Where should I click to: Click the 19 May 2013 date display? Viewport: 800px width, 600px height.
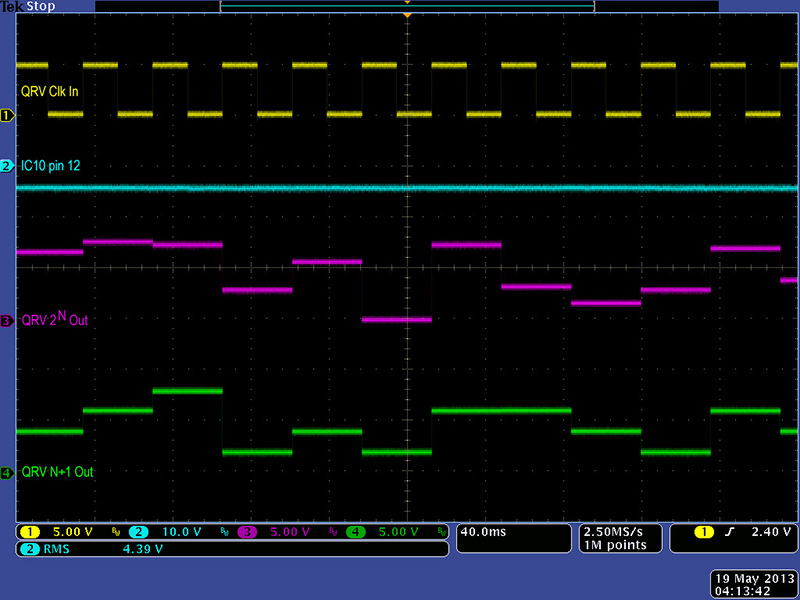751,579
